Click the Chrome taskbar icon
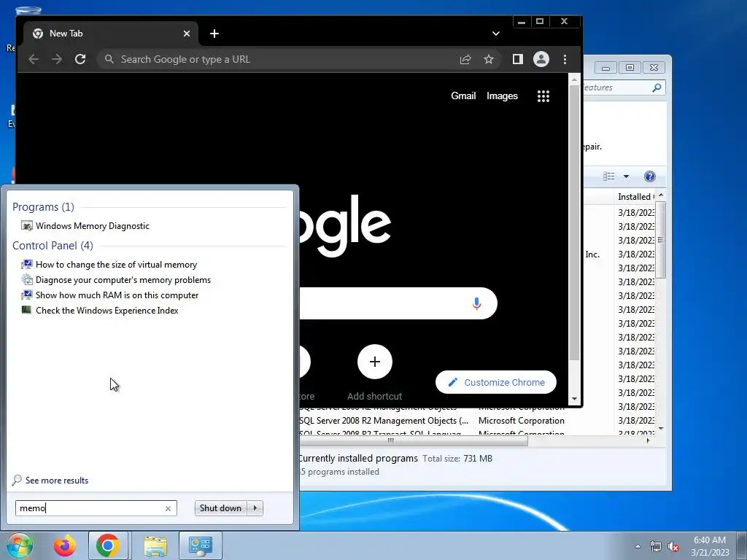This screenshot has height=560, width=747. (x=108, y=545)
